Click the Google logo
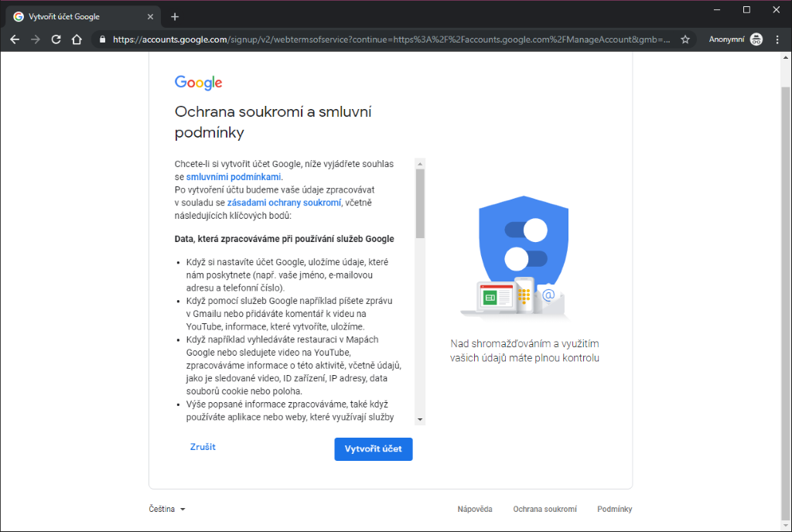Image resolution: width=792 pixels, height=532 pixels. 199,82
